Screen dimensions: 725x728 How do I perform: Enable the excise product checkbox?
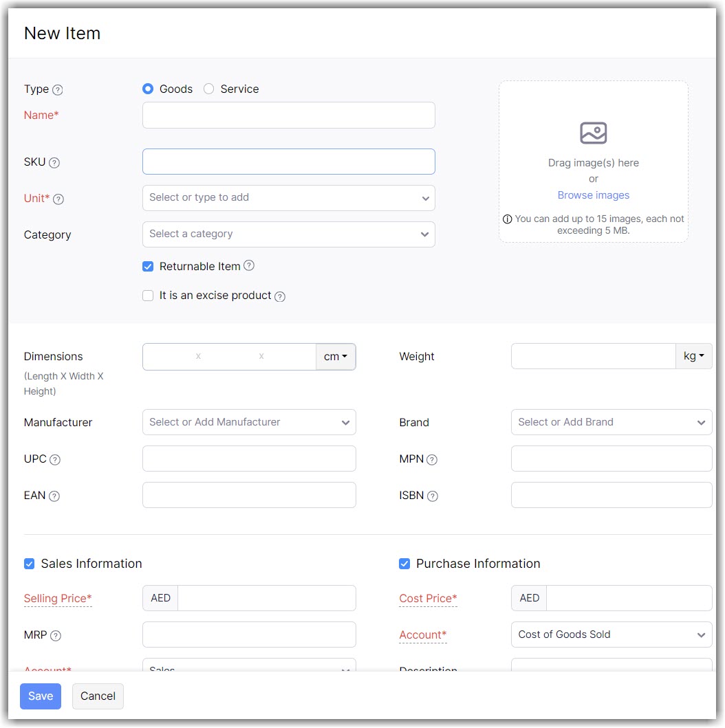(x=148, y=296)
